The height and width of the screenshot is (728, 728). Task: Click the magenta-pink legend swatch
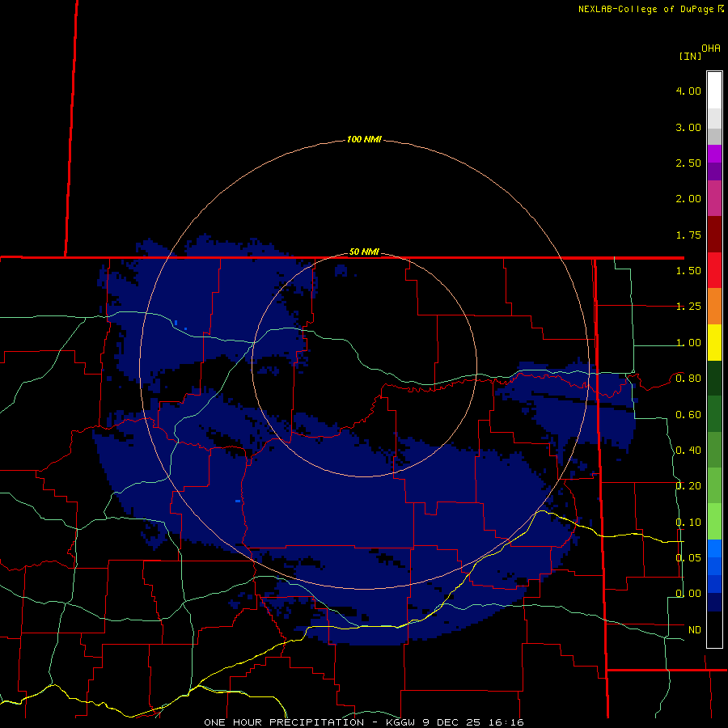point(714,198)
